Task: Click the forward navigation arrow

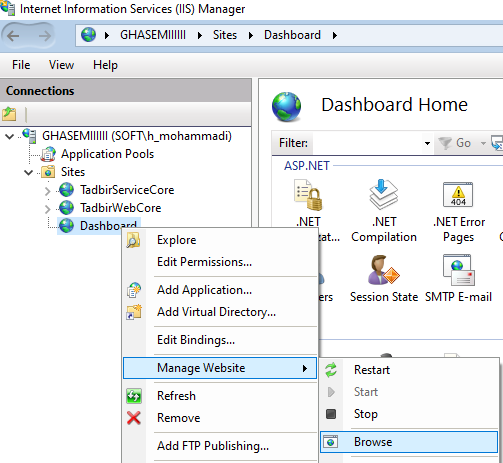Action: click(44, 35)
